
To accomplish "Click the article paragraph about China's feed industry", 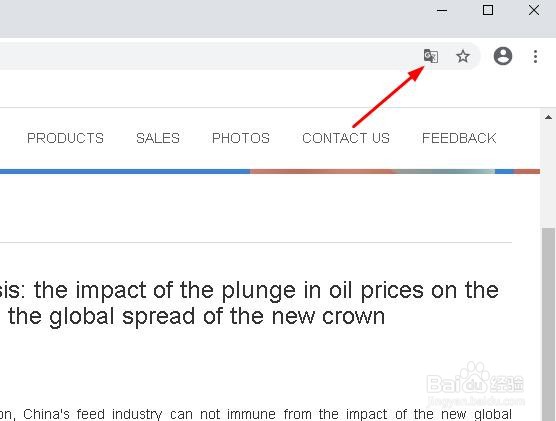I will [x=256, y=414].
